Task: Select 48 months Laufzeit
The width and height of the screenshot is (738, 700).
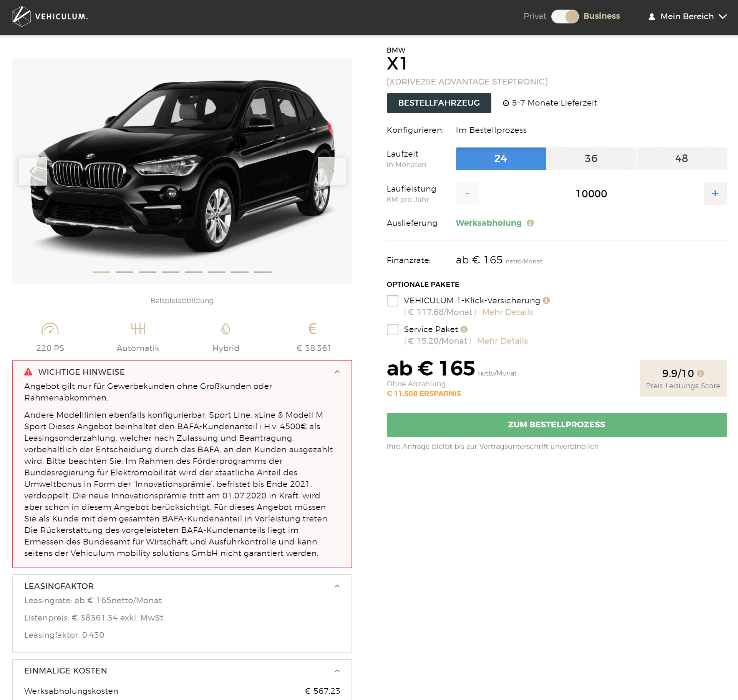Action: [x=682, y=159]
